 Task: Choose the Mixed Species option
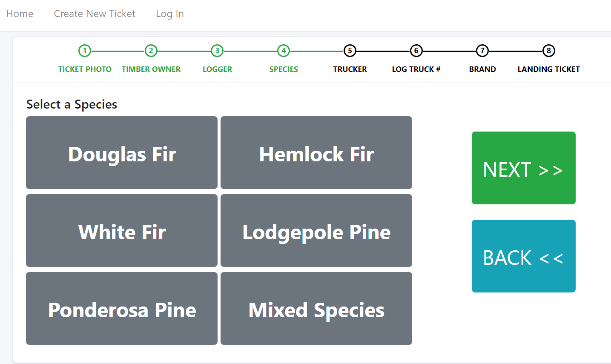click(316, 309)
